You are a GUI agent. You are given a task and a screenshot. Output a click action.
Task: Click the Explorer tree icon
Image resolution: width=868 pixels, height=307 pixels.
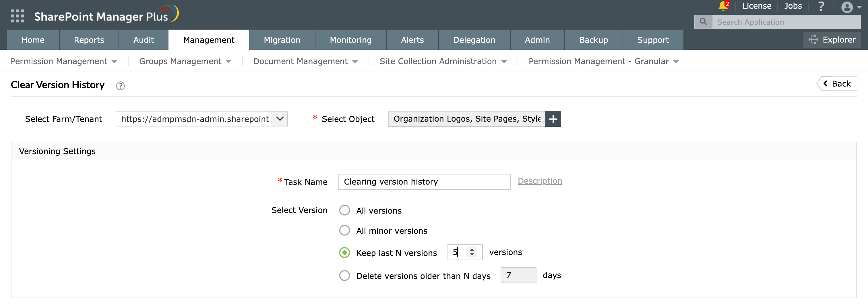pos(813,40)
